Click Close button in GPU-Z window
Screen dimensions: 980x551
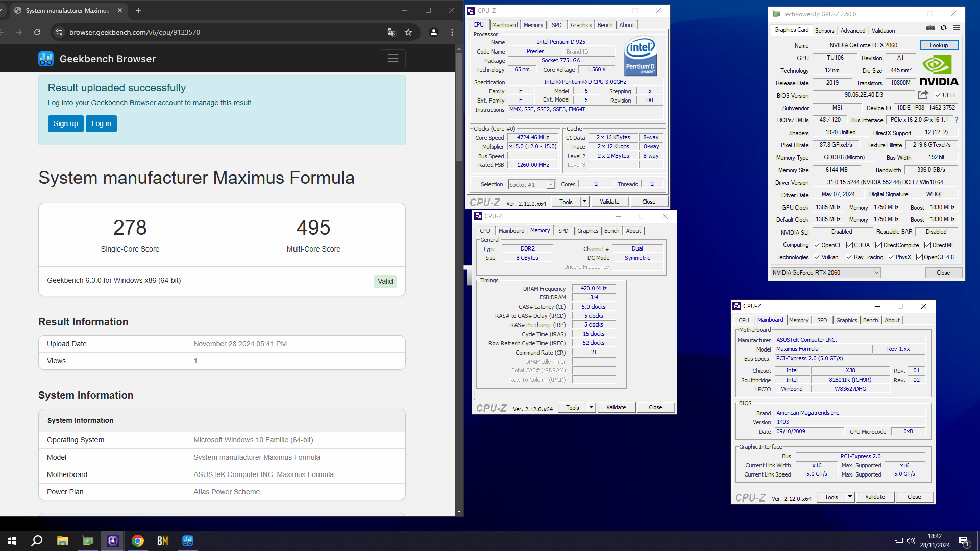pos(943,273)
